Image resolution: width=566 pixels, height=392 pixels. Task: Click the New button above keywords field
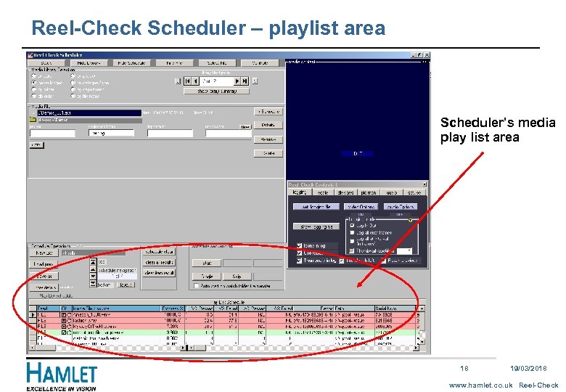click(245, 127)
